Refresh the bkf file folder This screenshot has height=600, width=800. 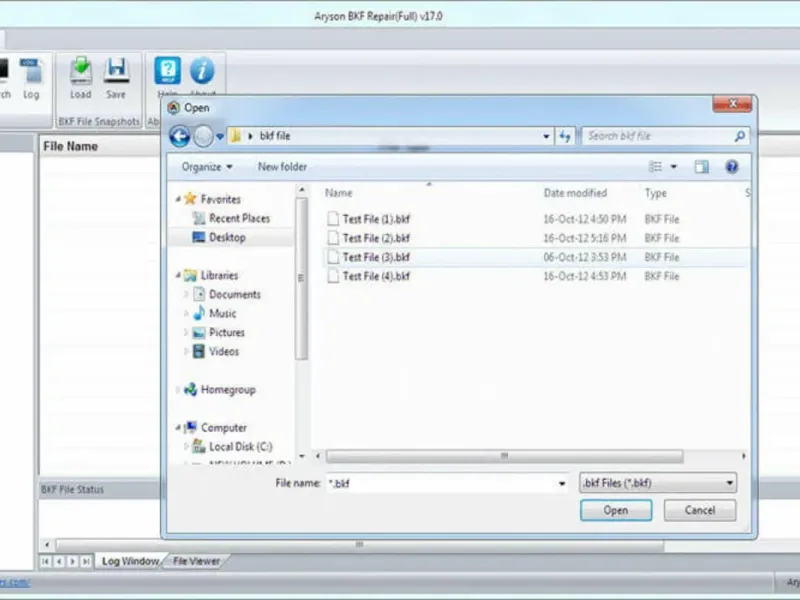565,136
